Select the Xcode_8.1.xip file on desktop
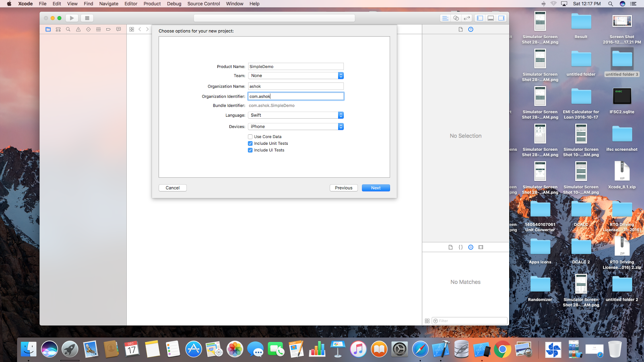 (622, 175)
